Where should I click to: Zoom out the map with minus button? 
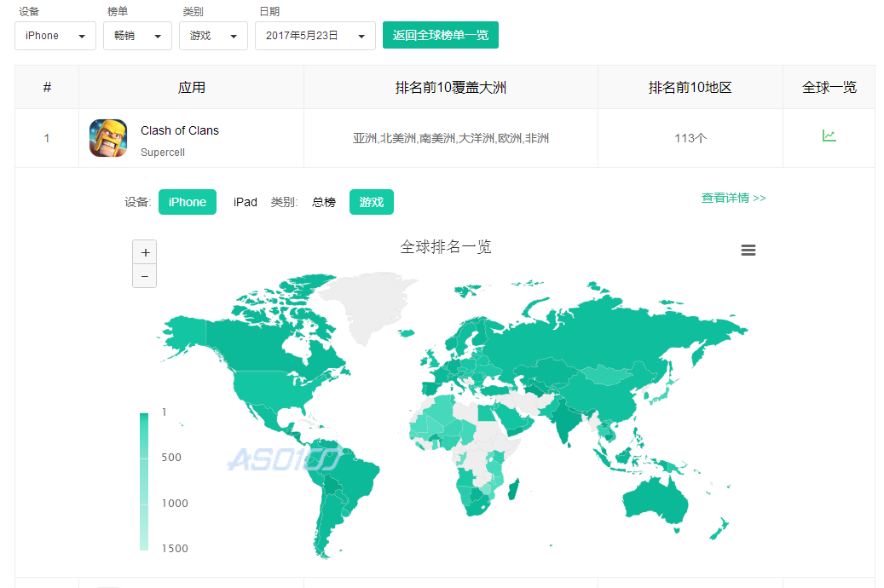coord(145,276)
